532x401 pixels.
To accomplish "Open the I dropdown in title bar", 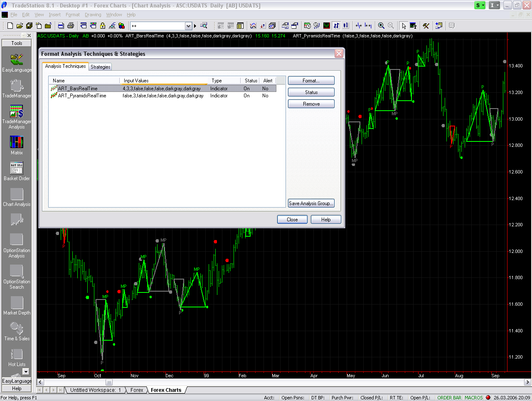I will 494,5.
